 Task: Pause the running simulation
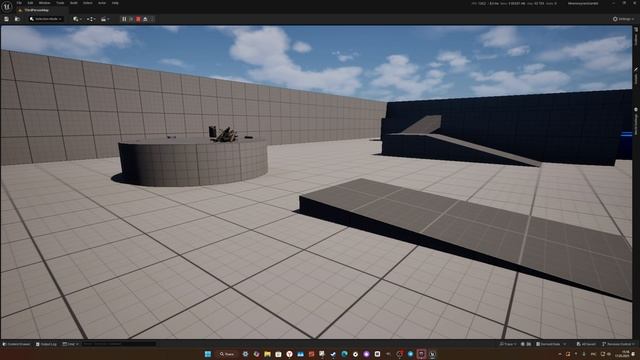click(124, 19)
